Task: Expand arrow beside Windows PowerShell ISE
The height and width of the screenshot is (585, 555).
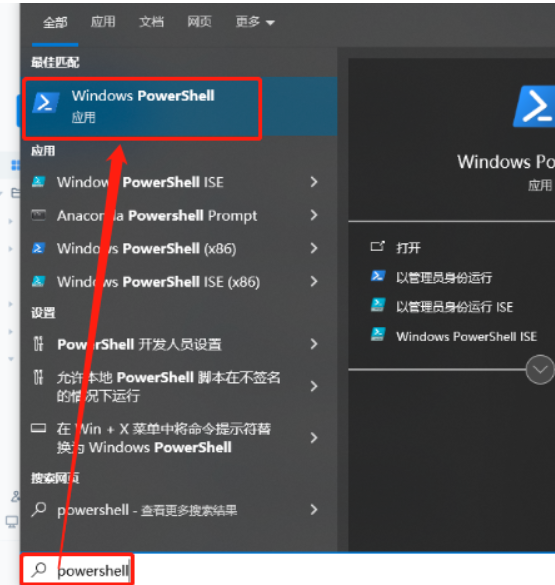Action: click(314, 182)
